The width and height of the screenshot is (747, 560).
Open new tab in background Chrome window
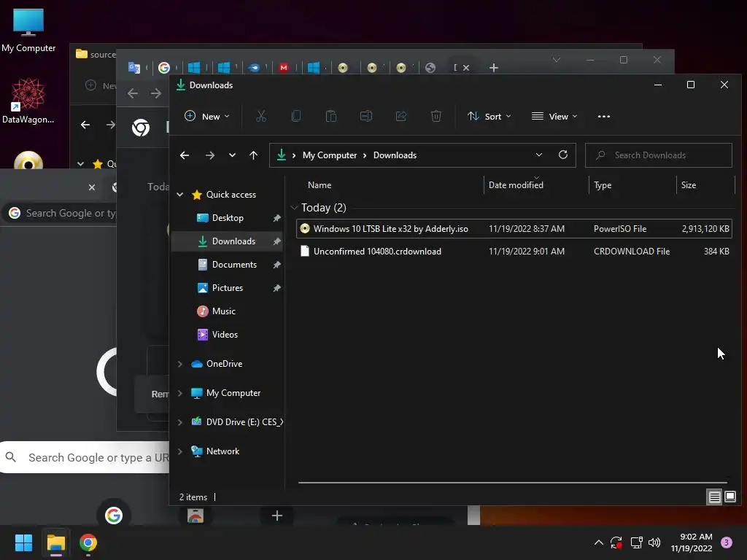click(494, 68)
